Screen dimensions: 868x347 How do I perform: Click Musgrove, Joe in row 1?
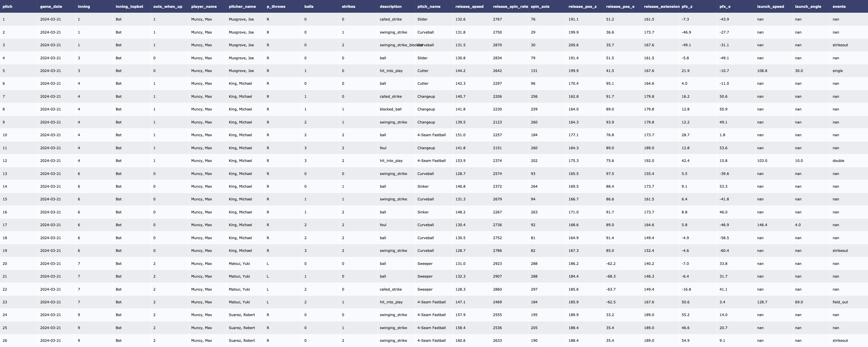pos(241,19)
